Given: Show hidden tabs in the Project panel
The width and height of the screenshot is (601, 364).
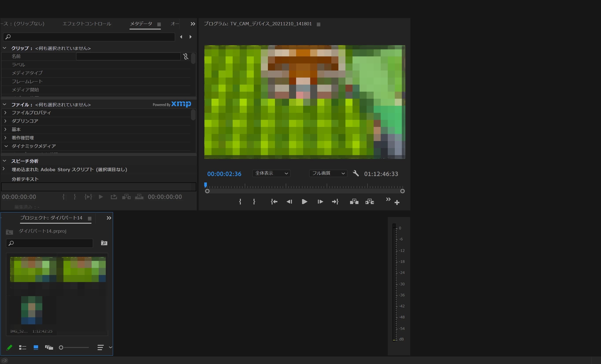Looking at the screenshot, I should (109, 218).
